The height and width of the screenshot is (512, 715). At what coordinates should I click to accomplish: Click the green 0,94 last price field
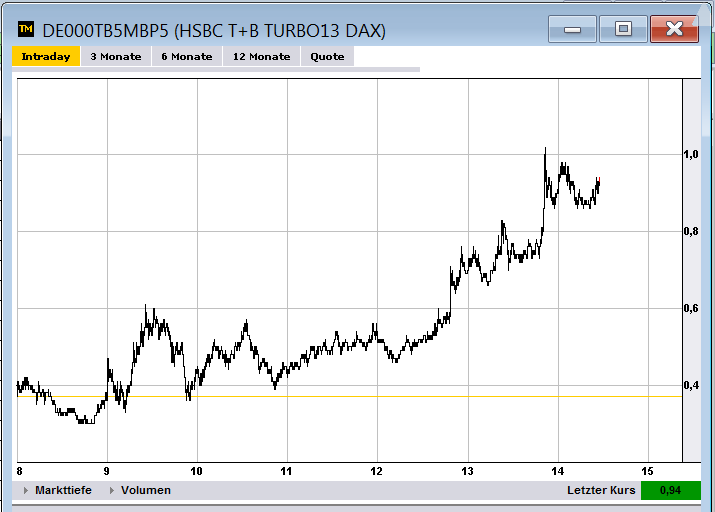[670, 490]
